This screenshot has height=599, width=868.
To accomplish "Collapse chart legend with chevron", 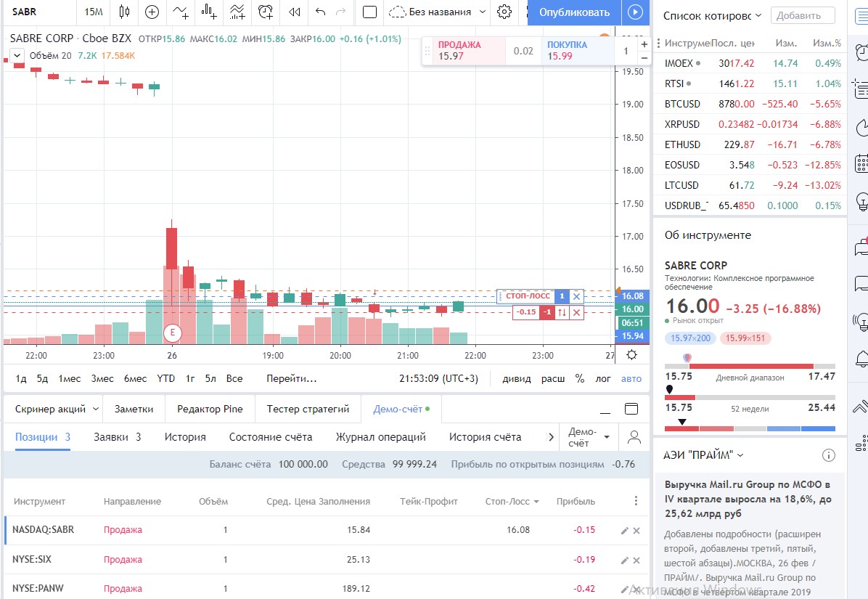I will point(17,55).
